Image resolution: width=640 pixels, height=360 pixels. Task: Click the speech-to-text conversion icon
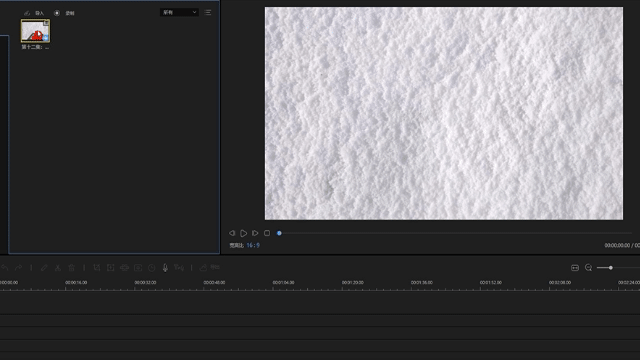(179, 268)
